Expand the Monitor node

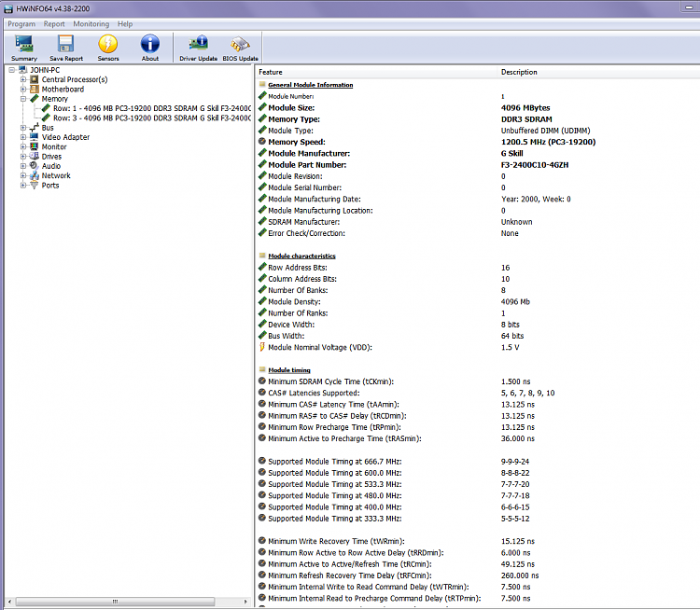[23, 146]
